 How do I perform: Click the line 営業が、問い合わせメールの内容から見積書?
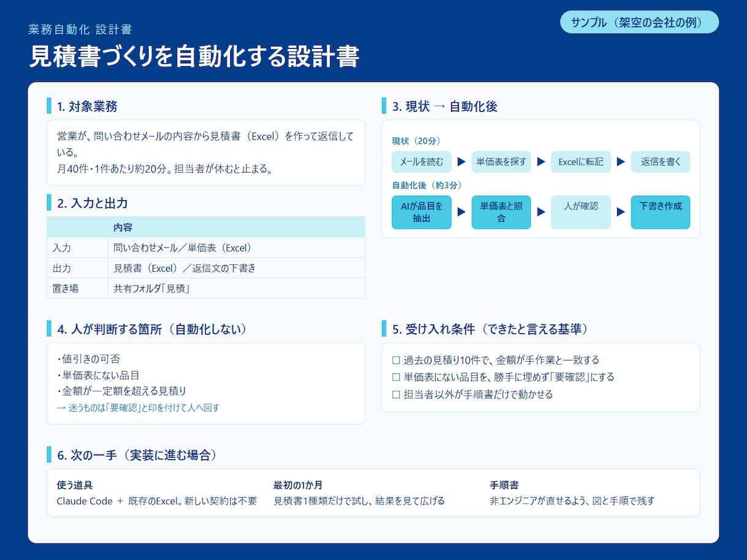205,136
